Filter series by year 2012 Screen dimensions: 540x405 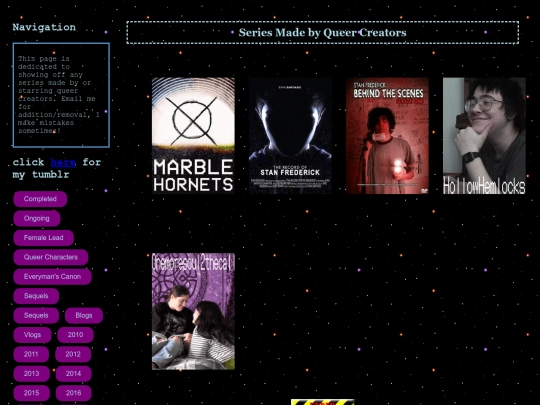73,354
